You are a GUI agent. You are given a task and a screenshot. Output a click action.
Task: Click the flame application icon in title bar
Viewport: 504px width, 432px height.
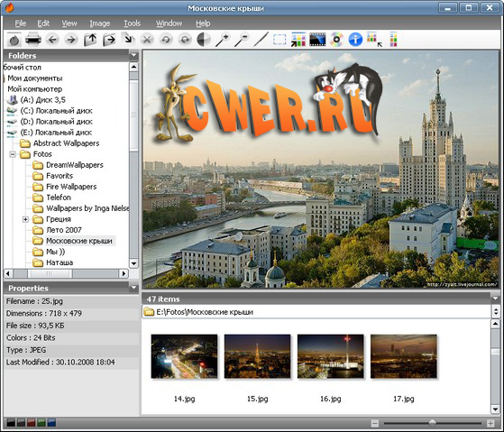(x=10, y=8)
